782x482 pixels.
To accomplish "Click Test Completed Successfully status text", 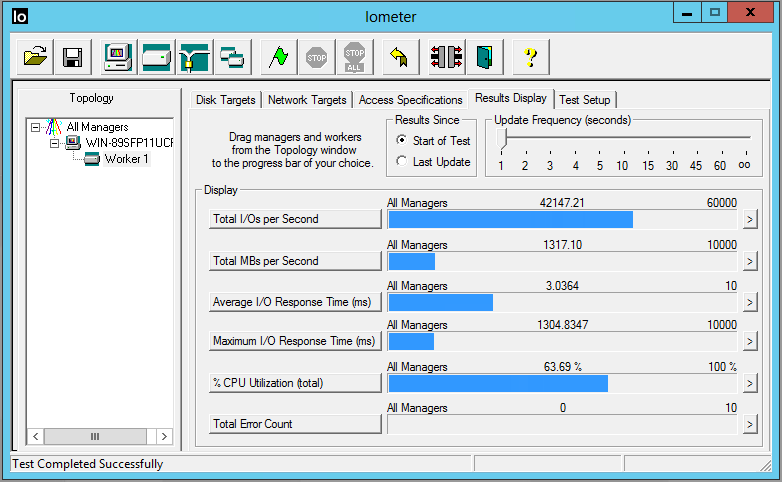I will tap(88, 464).
